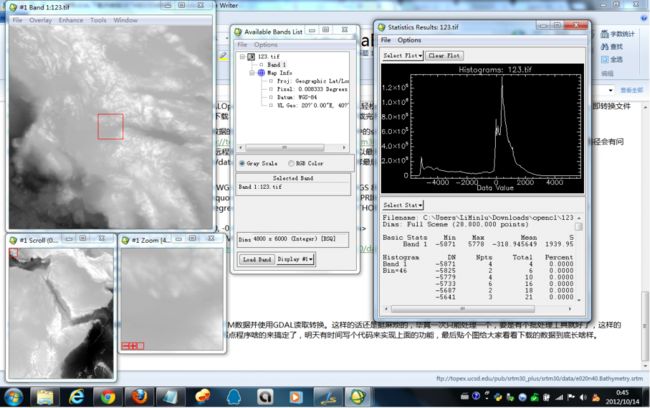Click the statistics report vertical scroll handle
This screenshot has width=650, height=408.
(578, 226)
